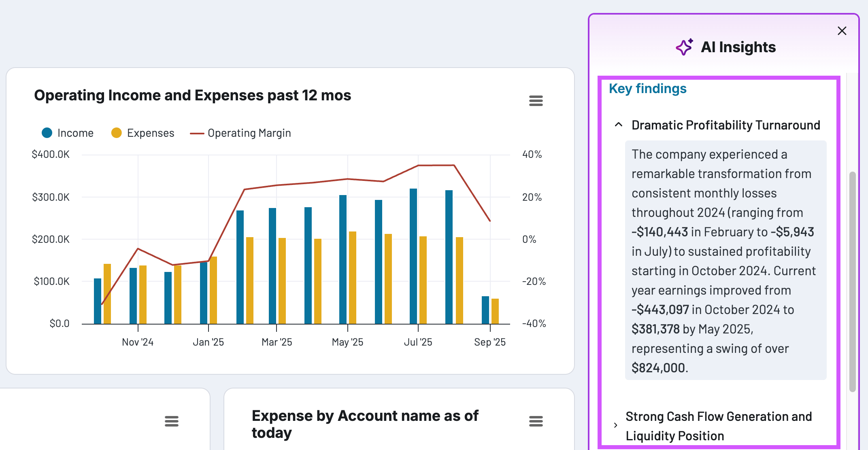Toggle Operating Margin line in the legend

click(x=249, y=133)
